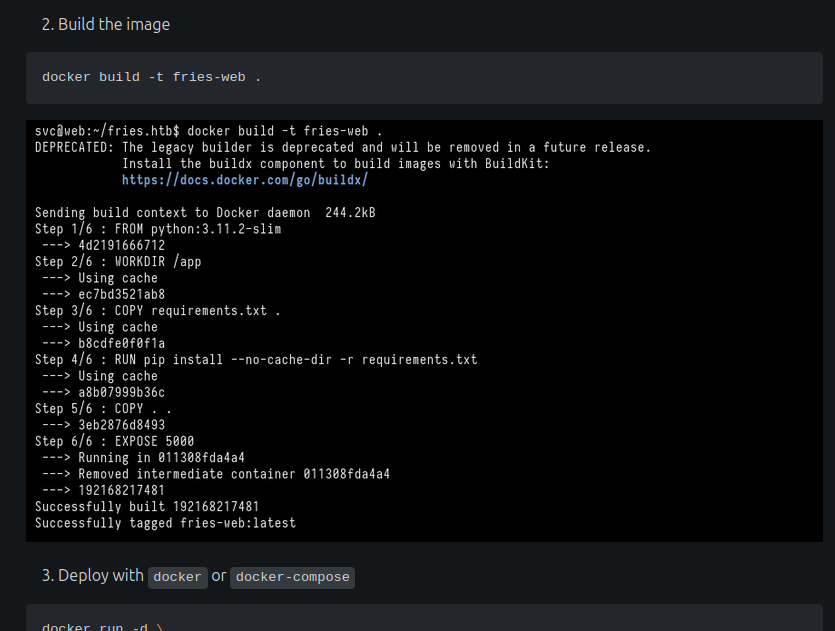Click 'Successfully tagged fries-web:latest' line

165,523
